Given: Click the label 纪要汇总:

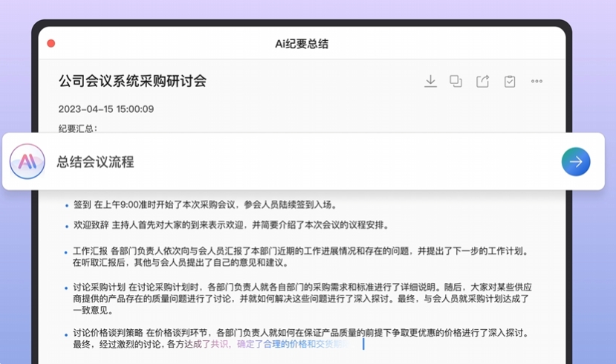Looking at the screenshot, I should [78, 129].
